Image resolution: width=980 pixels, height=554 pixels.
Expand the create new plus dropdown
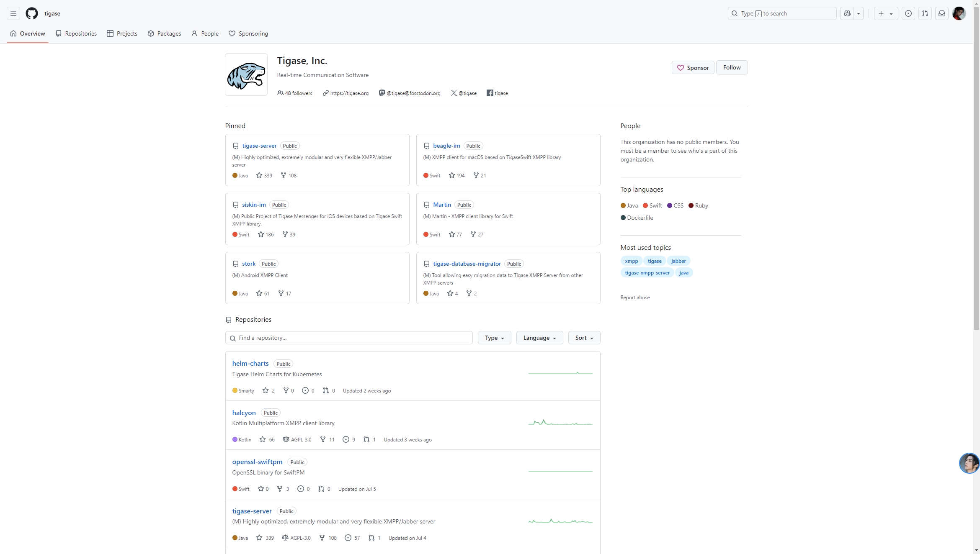[885, 13]
